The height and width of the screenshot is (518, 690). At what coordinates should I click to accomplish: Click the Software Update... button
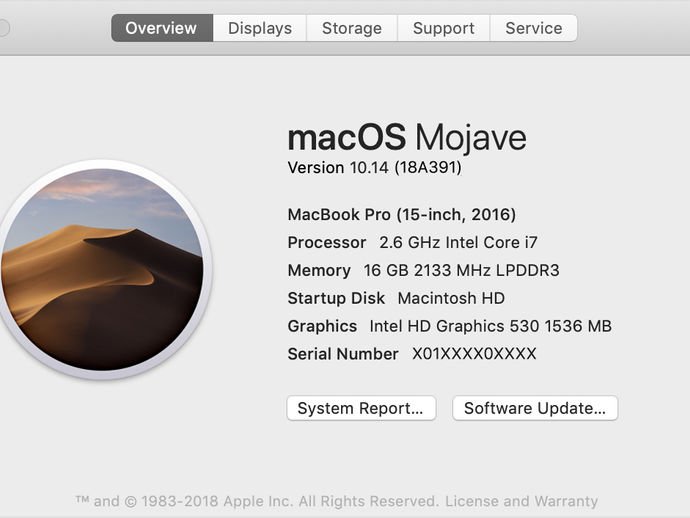535,408
